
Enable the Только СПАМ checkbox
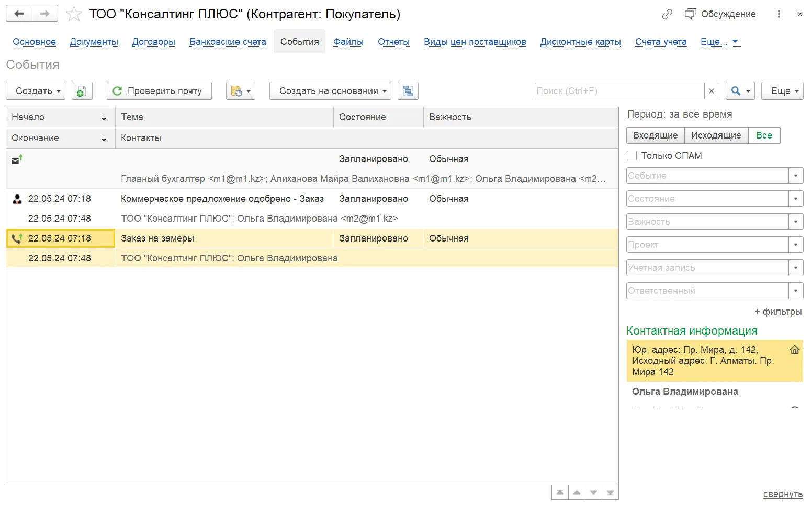tap(632, 156)
